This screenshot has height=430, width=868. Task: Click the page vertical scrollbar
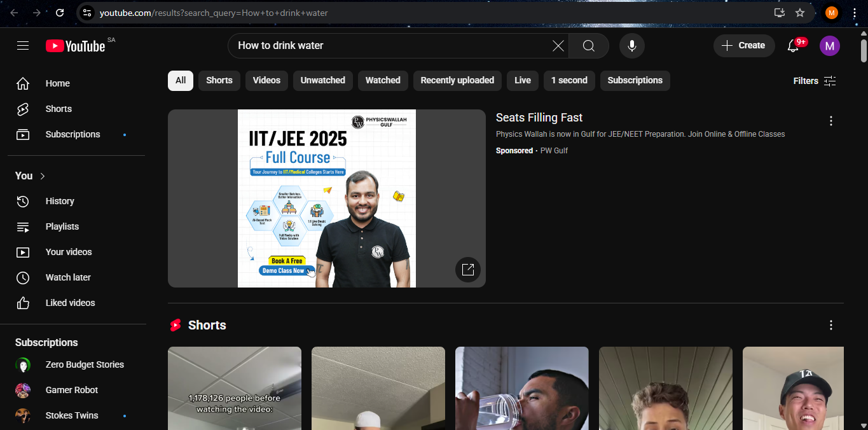pyautogui.click(x=864, y=51)
